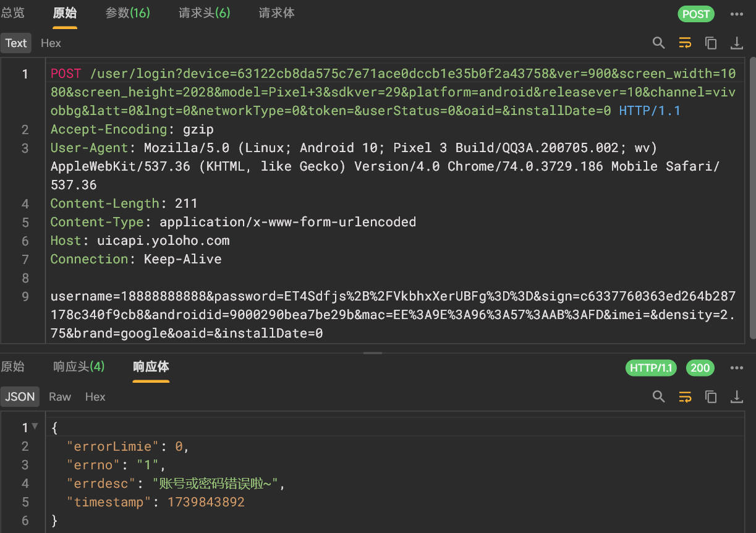Switch to the 请求体 tab
The image size is (756, 533).
click(x=276, y=13)
